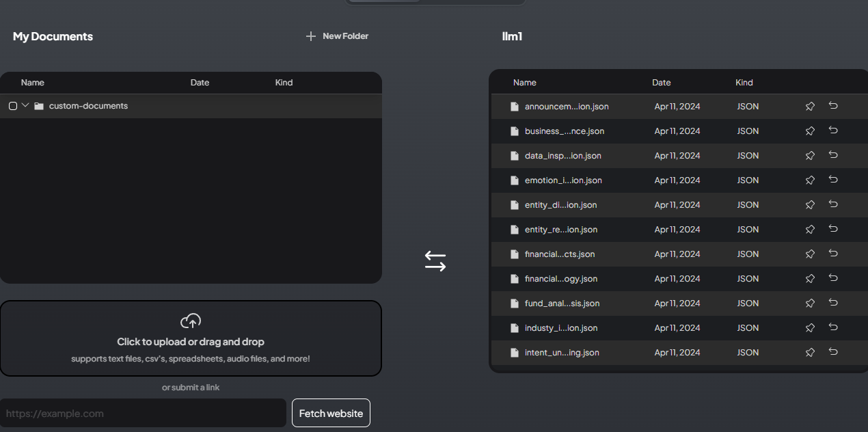Select financial...ogy.json file name
Screen dimensions: 868x432
coord(561,279)
